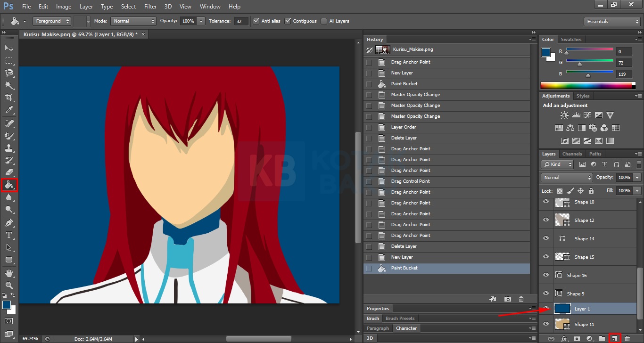The width and height of the screenshot is (644, 343).
Task: Hide the Shape 10 layer
Action: [545, 202]
